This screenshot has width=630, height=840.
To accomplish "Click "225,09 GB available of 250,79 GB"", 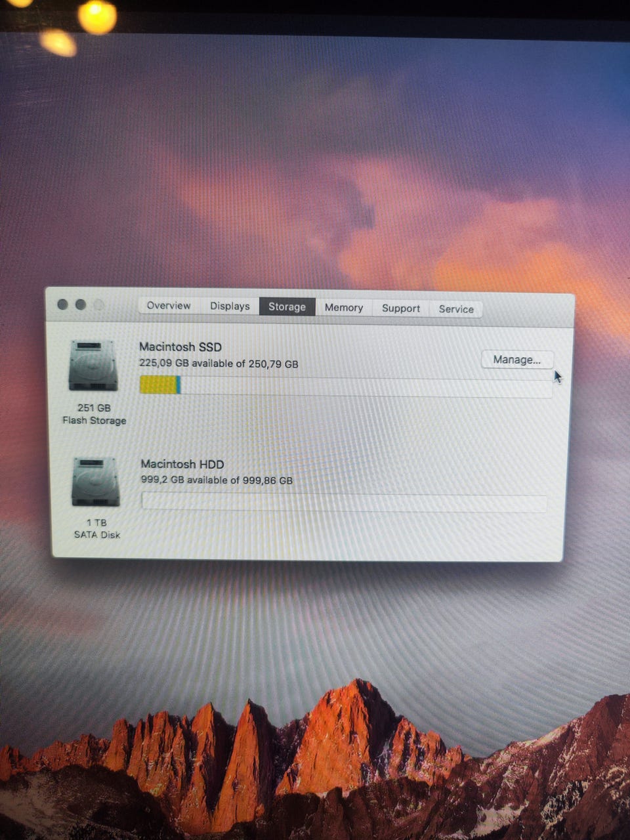I will pos(219,363).
